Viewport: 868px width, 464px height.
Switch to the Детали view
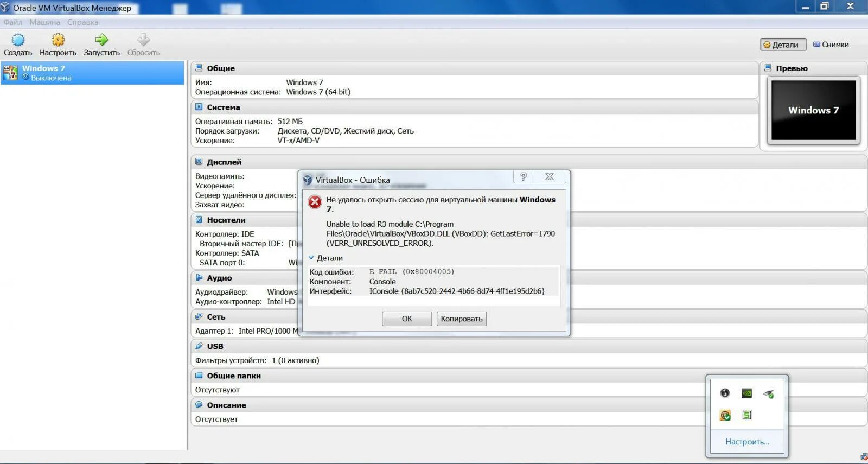783,45
